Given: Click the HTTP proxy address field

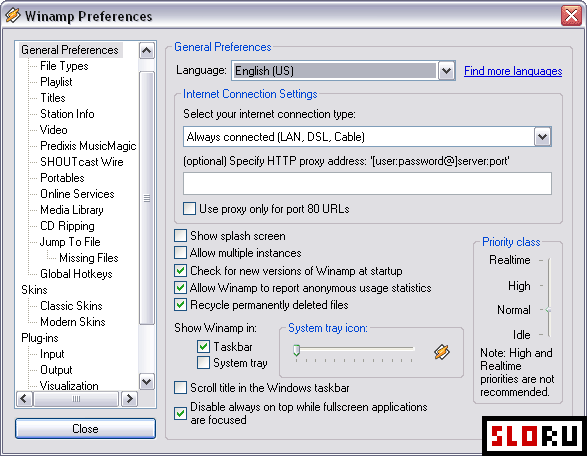Looking at the screenshot, I should tap(367, 183).
